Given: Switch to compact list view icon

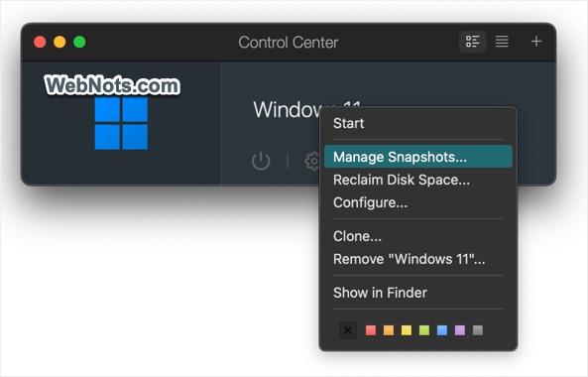Looking at the screenshot, I should (502, 42).
